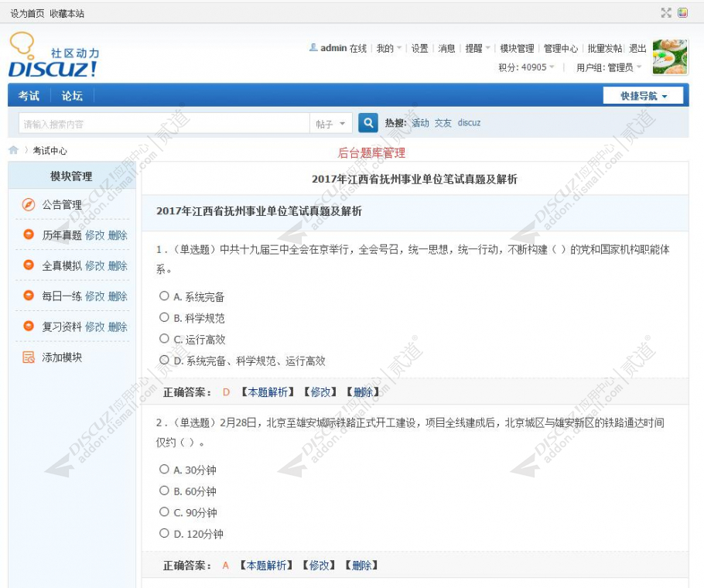Expand the 用户组: 管理员 dropdown
704x588 pixels.
(609, 67)
